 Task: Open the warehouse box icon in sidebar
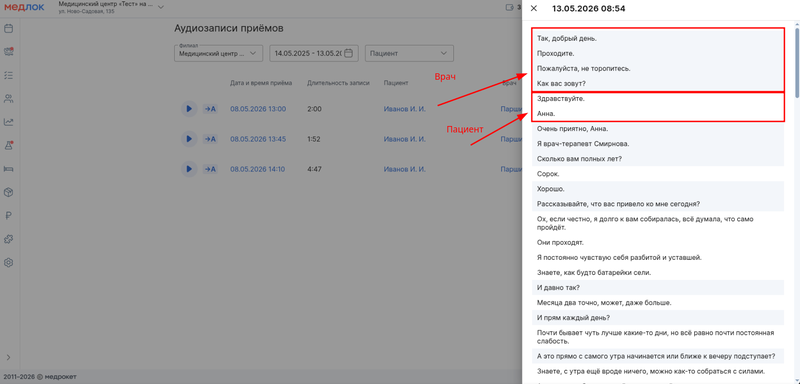pos(8,192)
